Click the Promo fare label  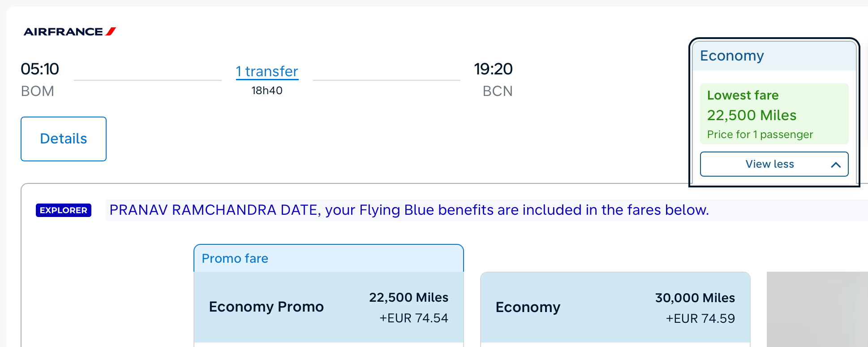tap(235, 258)
